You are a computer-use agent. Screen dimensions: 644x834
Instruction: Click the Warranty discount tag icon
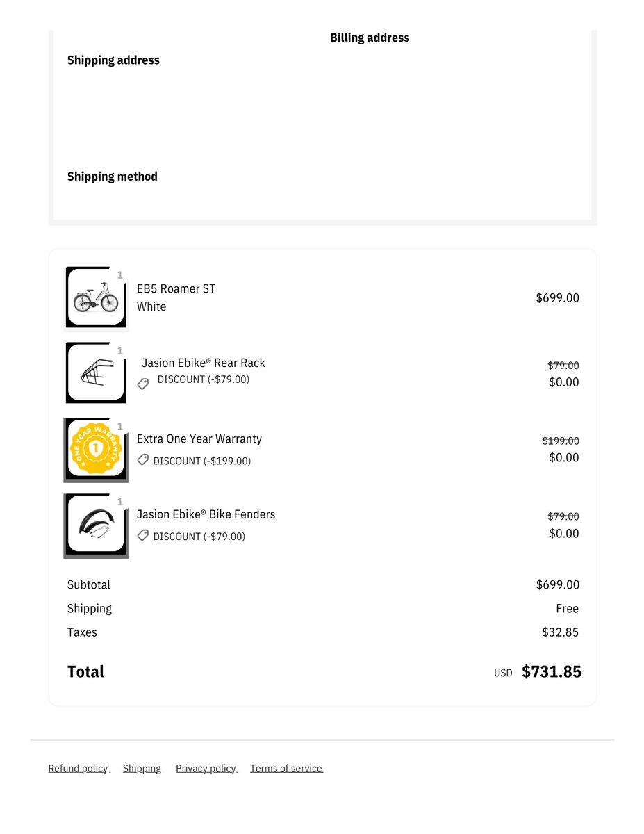tap(143, 459)
